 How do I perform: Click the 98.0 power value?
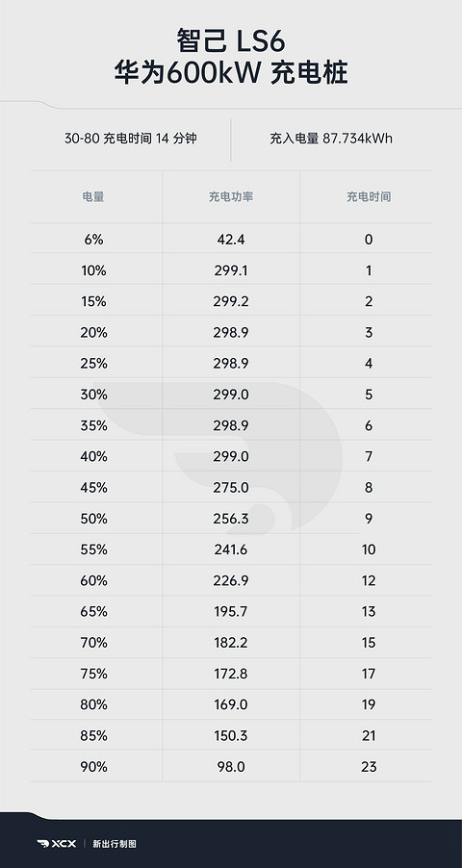[x=231, y=767]
